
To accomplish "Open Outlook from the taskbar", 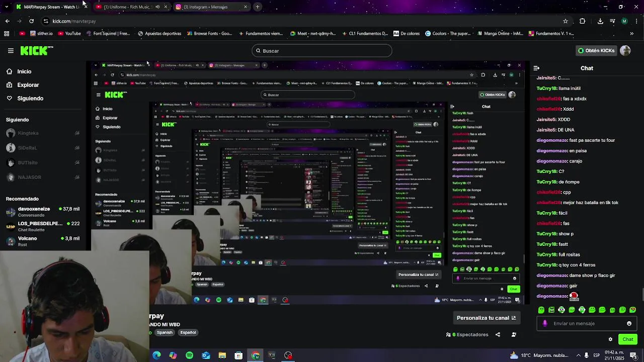I will 206,355.
